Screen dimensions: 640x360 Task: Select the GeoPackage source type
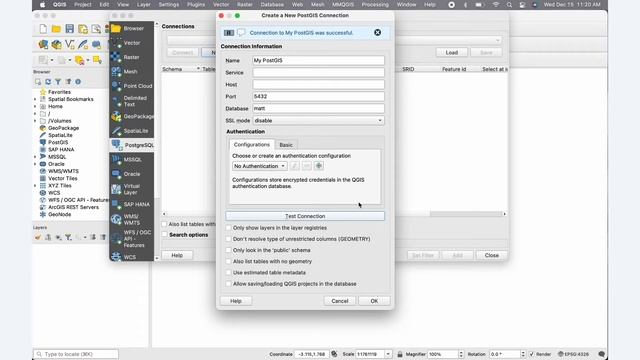coord(132,117)
